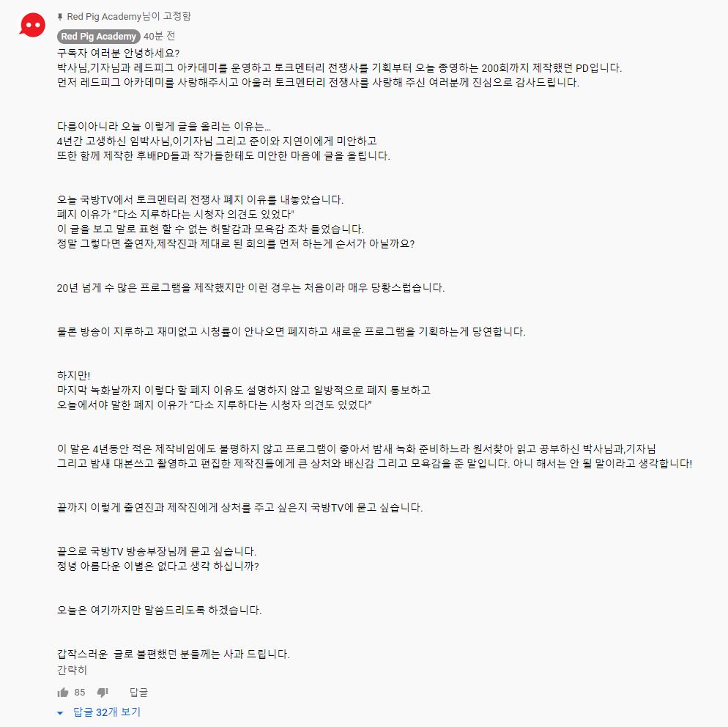Click the sentence '오늘은 여기까지만 말씀드리도록 하겠습니다.'
This screenshot has width=728, height=727.
pos(159,610)
